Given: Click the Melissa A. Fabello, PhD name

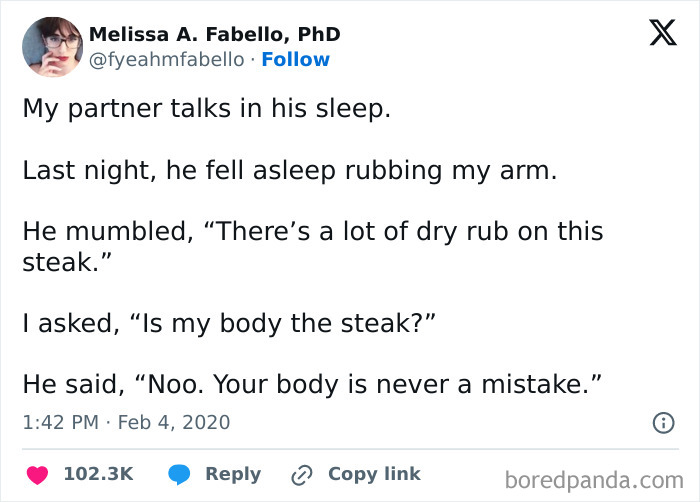Looking at the screenshot, I should point(215,34).
